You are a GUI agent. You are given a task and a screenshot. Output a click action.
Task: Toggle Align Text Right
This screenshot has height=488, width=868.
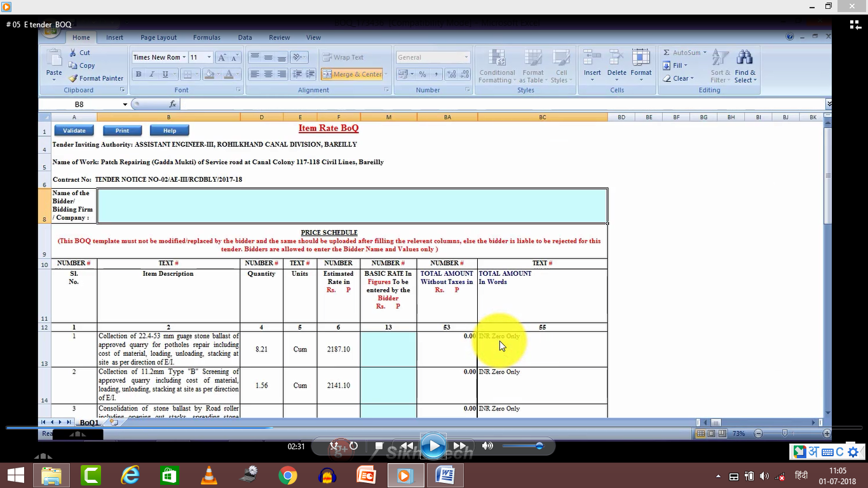[281, 74]
